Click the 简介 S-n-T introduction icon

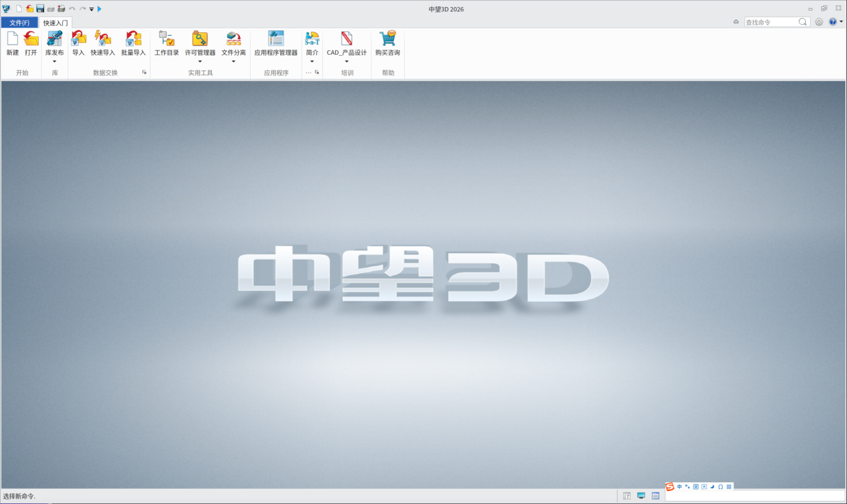312,39
